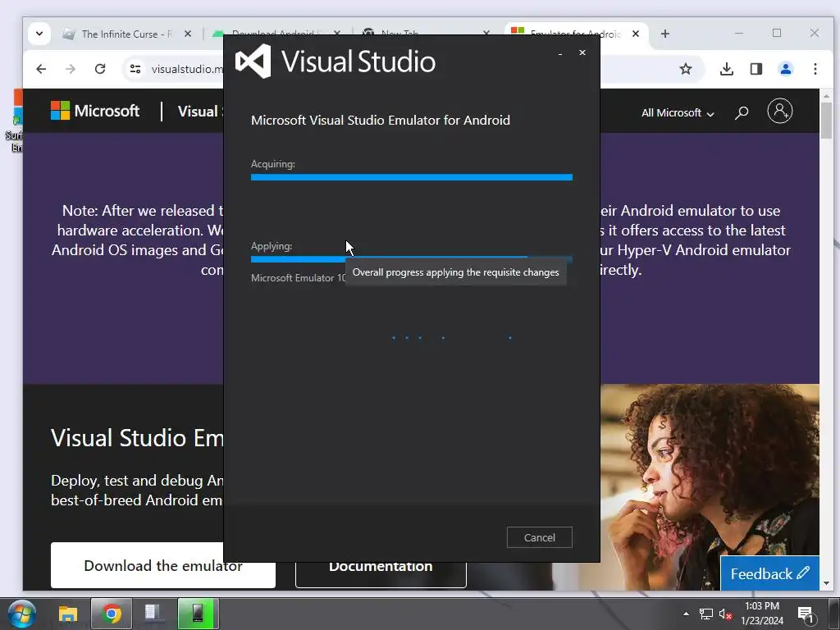Open site search magnifier icon
The height and width of the screenshot is (630, 840).
click(x=742, y=112)
